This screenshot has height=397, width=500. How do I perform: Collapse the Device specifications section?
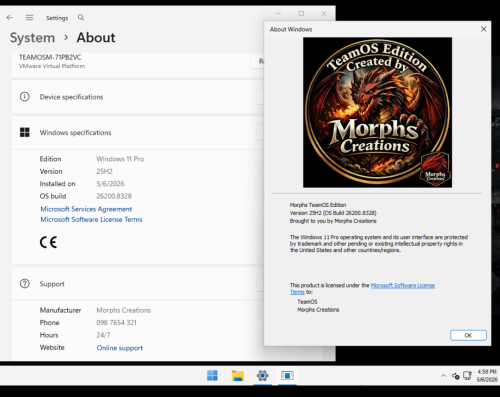(137, 97)
